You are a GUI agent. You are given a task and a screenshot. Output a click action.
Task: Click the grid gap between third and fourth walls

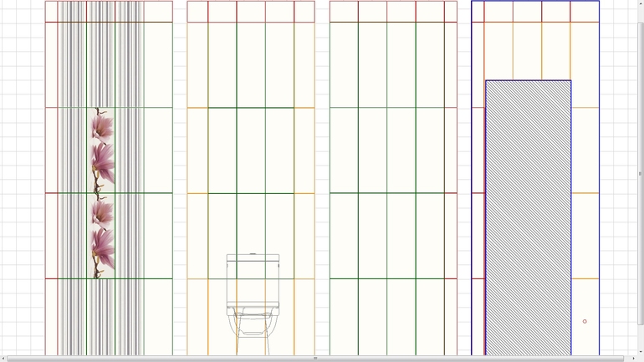tap(464, 167)
